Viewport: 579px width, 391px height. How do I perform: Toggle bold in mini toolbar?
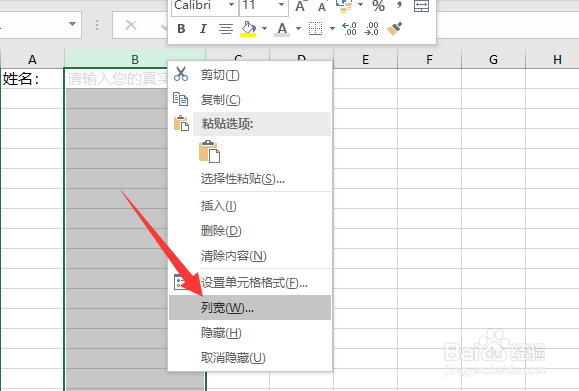point(181,28)
